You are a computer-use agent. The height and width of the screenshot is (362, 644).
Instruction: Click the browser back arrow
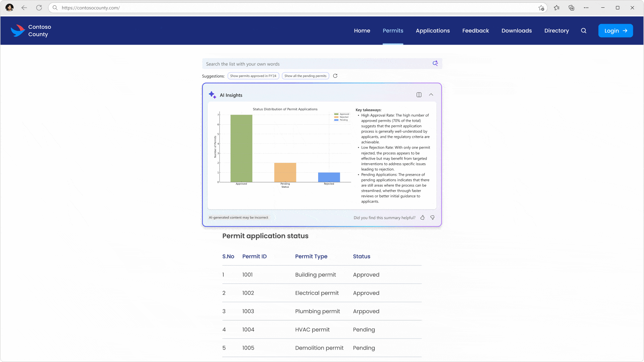pyautogui.click(x=24, y=7)
